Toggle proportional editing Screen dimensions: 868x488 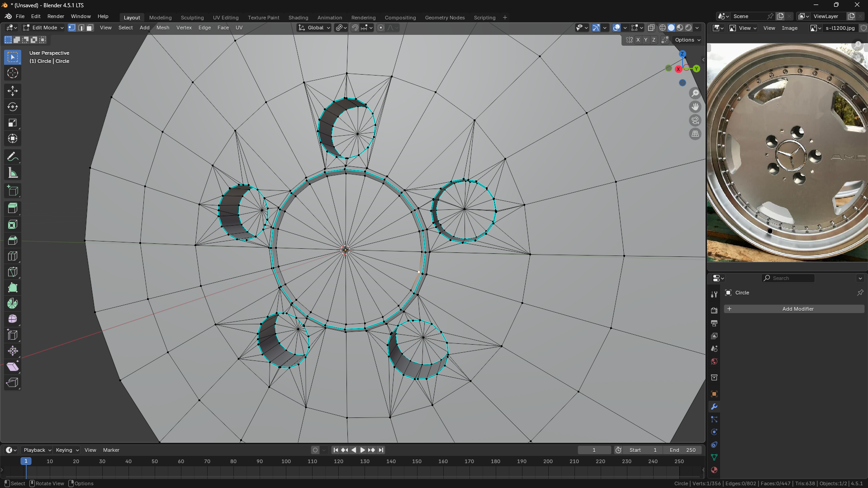[x=381, y=28]
